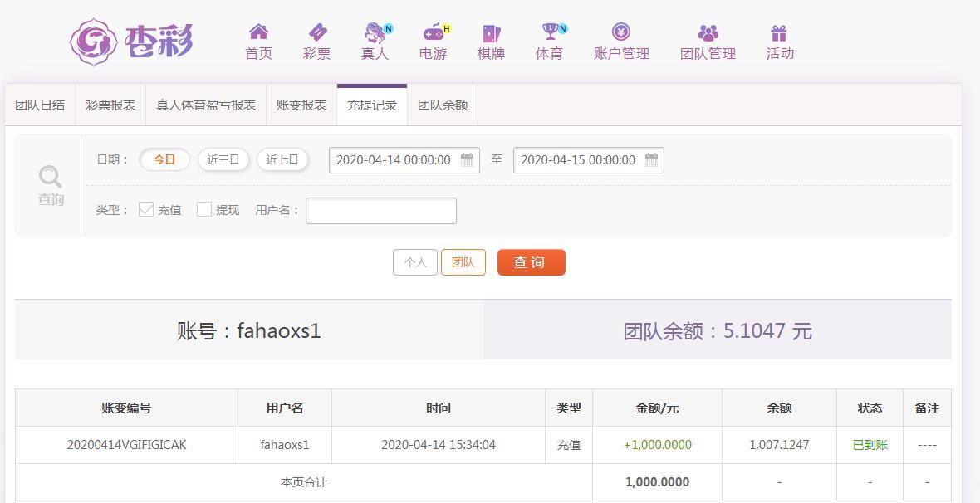Click the 查询 magnifier search icon

pos(50,176)
